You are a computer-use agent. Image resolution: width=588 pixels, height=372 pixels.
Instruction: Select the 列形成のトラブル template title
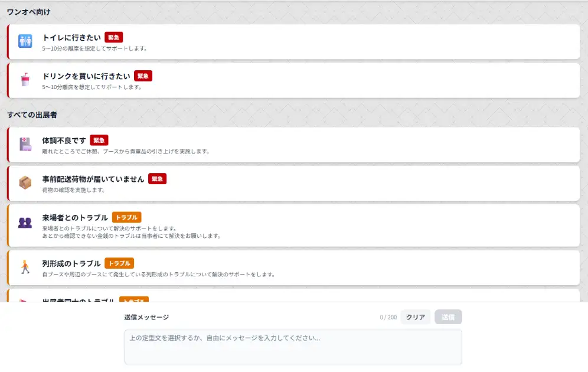[71, 263]
